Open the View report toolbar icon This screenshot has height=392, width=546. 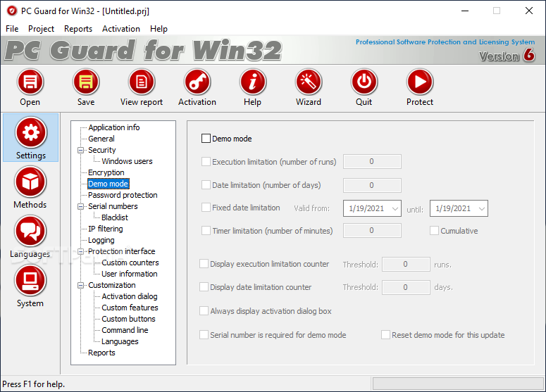pos(142,82)
